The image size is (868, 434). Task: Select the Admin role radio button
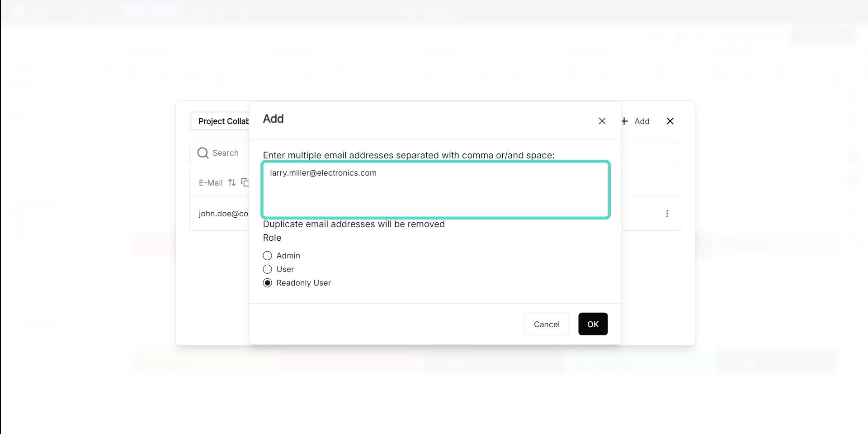pyautogui.click(x=268, y=256)
